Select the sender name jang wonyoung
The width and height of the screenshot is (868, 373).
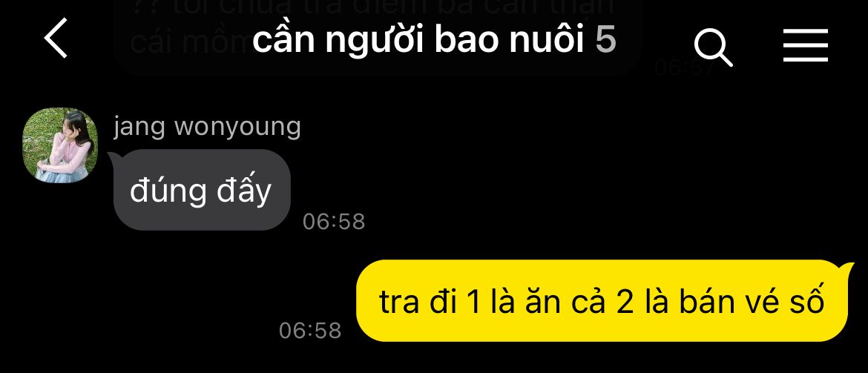coord(207,127)
